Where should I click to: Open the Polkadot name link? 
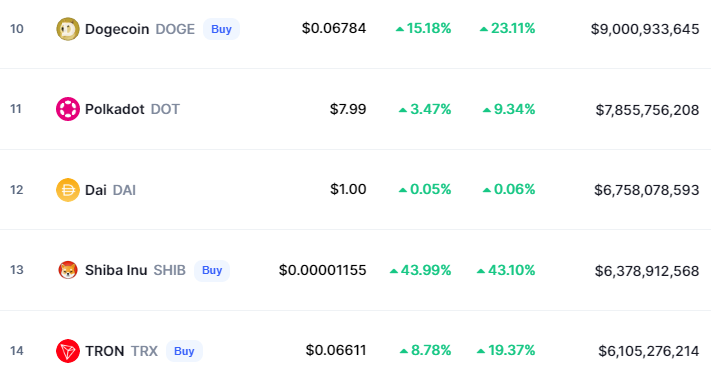(x=115, y=109)
